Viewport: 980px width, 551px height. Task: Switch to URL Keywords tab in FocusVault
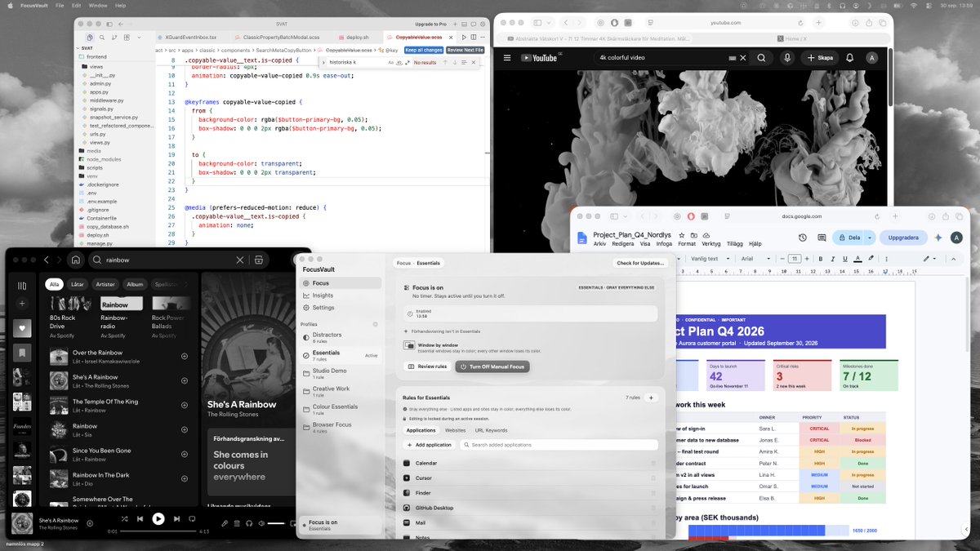coord(491,430)
